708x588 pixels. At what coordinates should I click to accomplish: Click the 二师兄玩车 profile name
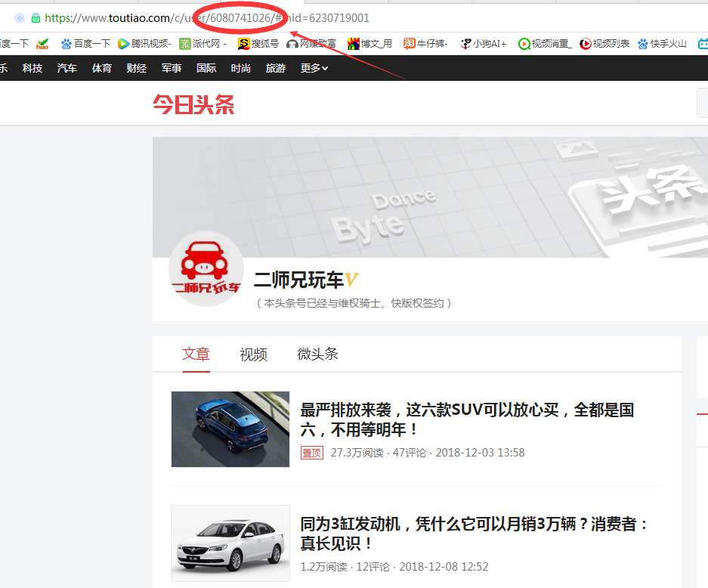click(x=298, y=280)
